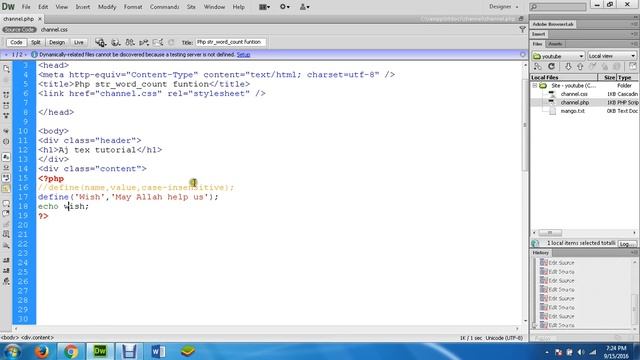
Task: Select mango.txt in Files panel
Action: tap(572, 111)
